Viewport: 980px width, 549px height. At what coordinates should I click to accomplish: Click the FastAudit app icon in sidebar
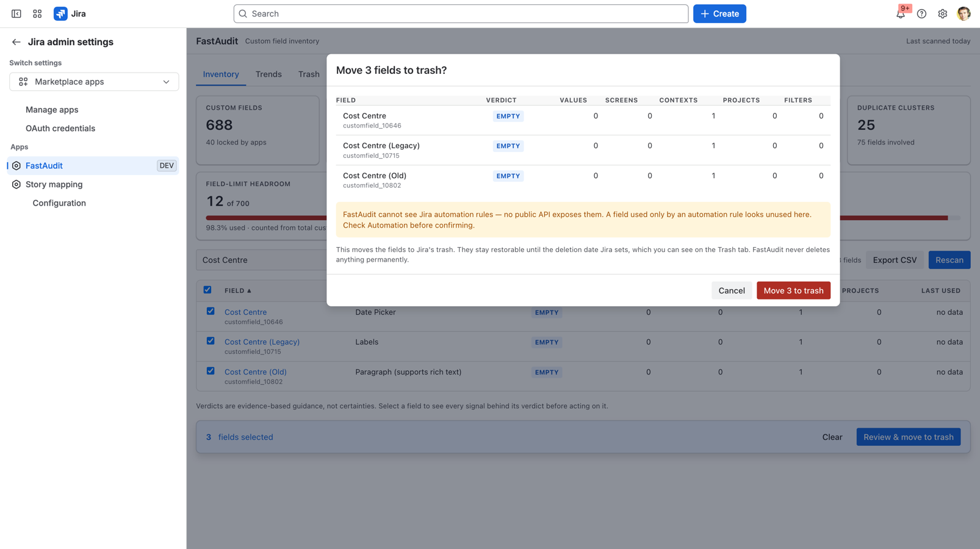(16, 165)
